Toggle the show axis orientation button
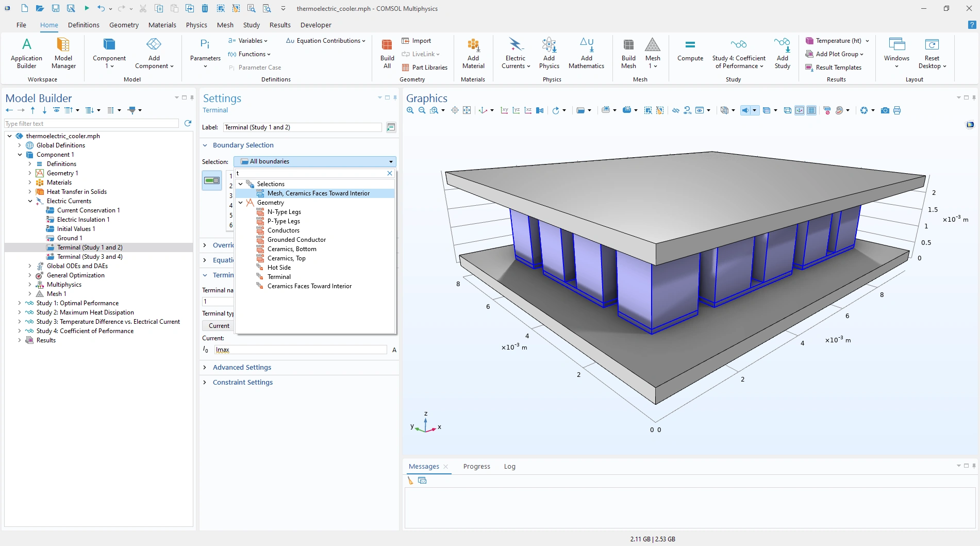 [800, 110]
